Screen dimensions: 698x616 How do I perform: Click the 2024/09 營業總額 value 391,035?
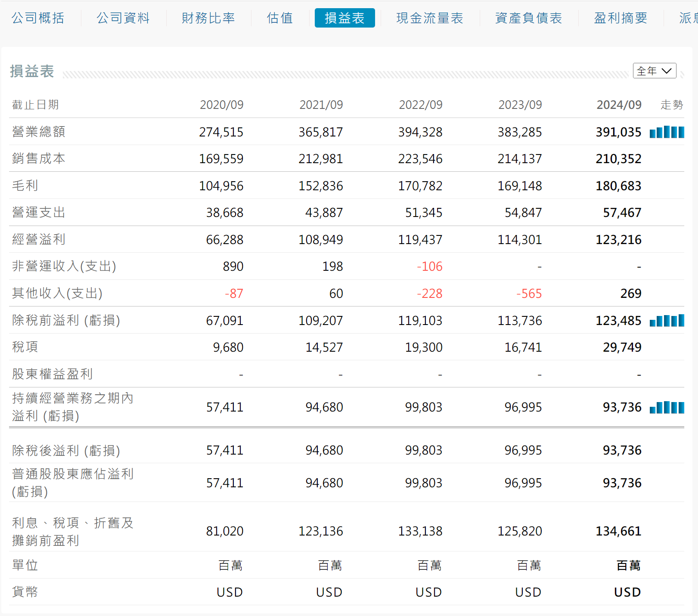coord(618,132)
